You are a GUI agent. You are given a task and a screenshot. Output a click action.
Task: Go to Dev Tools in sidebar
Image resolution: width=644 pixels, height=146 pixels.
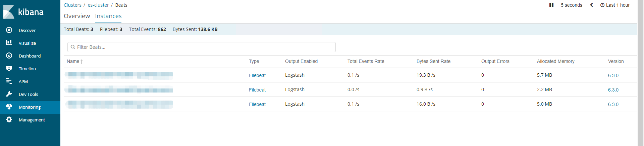[28, 94]
